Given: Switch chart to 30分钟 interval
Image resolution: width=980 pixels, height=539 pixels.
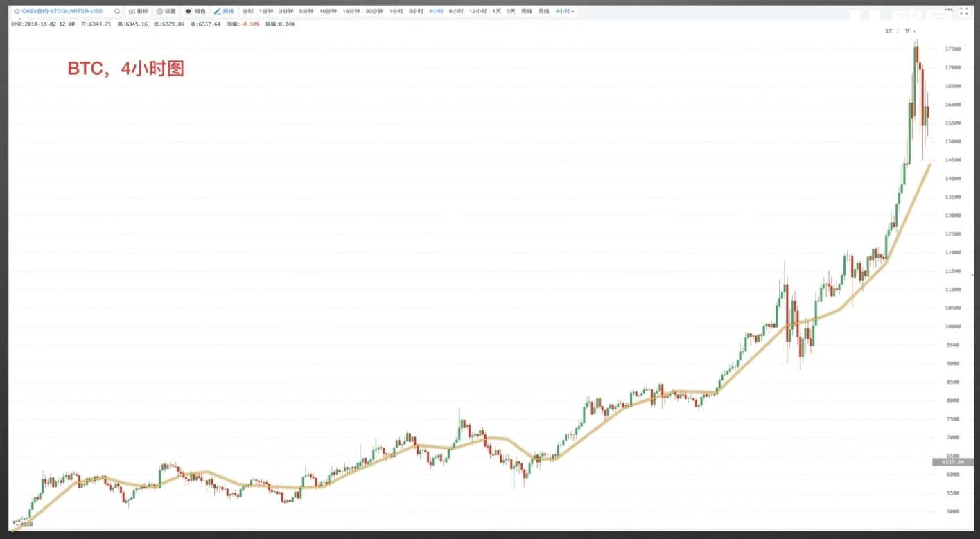Looking at the screenshot, I should point(374,12).
